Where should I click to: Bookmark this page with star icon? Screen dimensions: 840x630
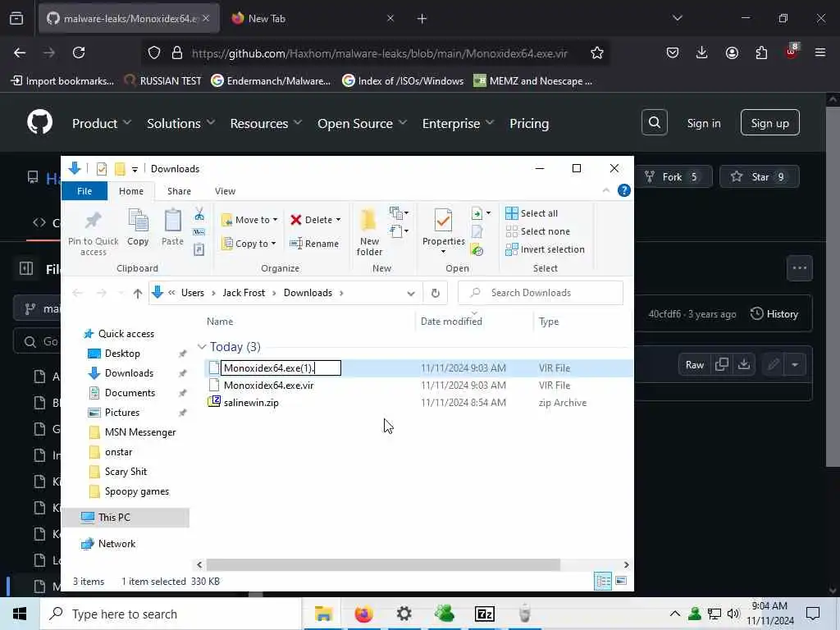597,52
